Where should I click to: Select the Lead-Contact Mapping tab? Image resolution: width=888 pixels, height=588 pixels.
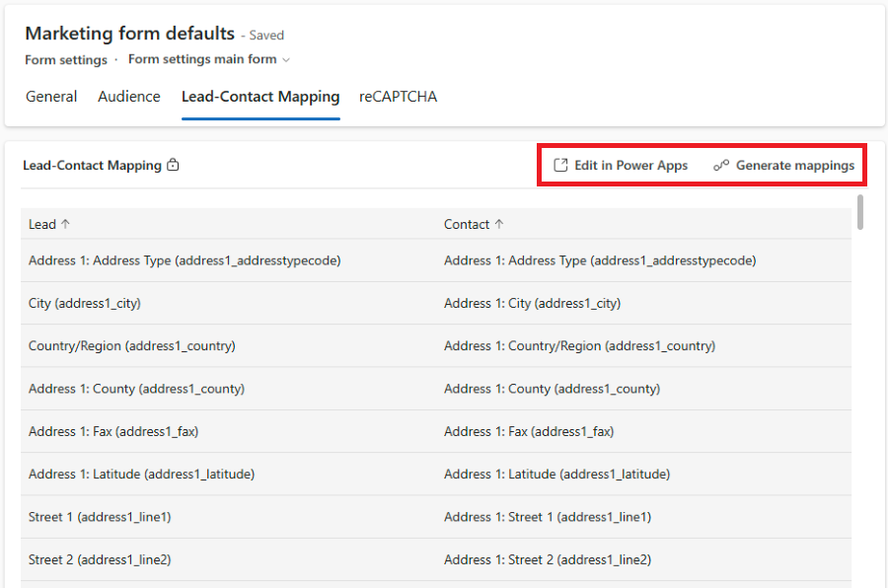click(260, 97)
